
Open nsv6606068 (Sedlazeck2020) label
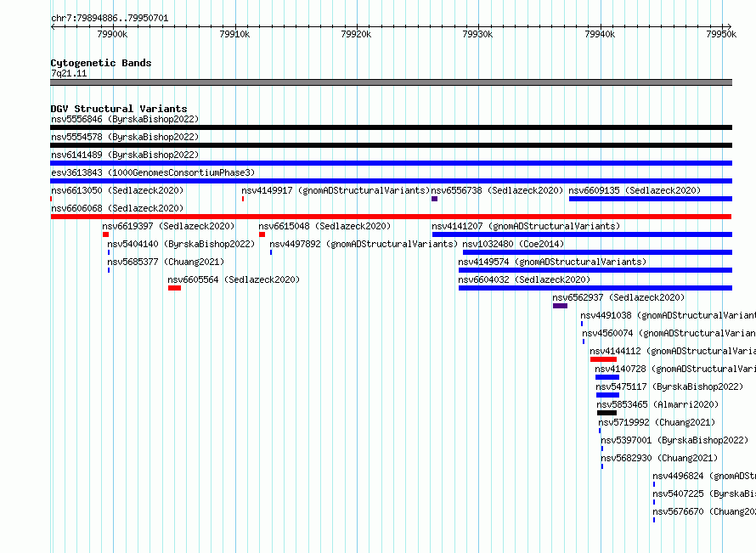point(117,208)
